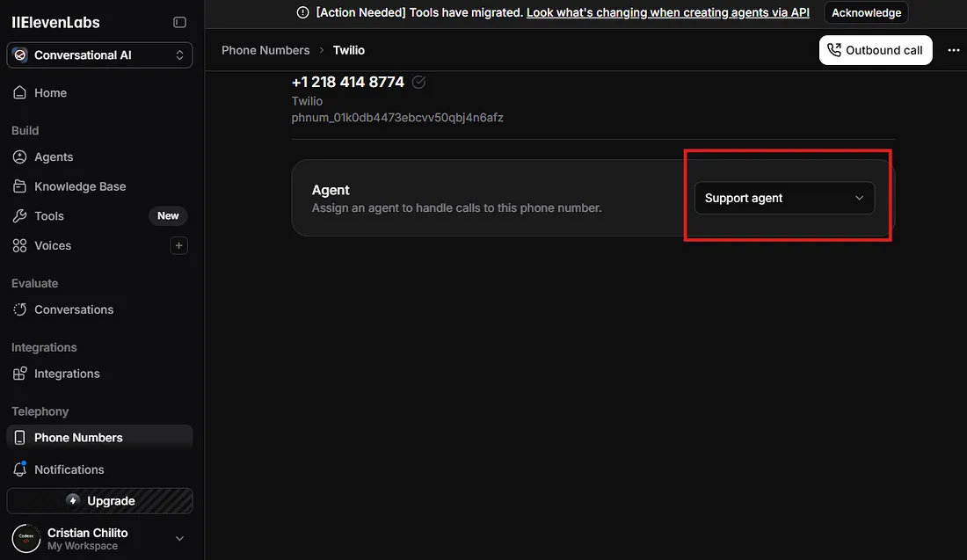Open link about creating agents via API
Viewport: 967px width, 560px height.
(667, 12)
